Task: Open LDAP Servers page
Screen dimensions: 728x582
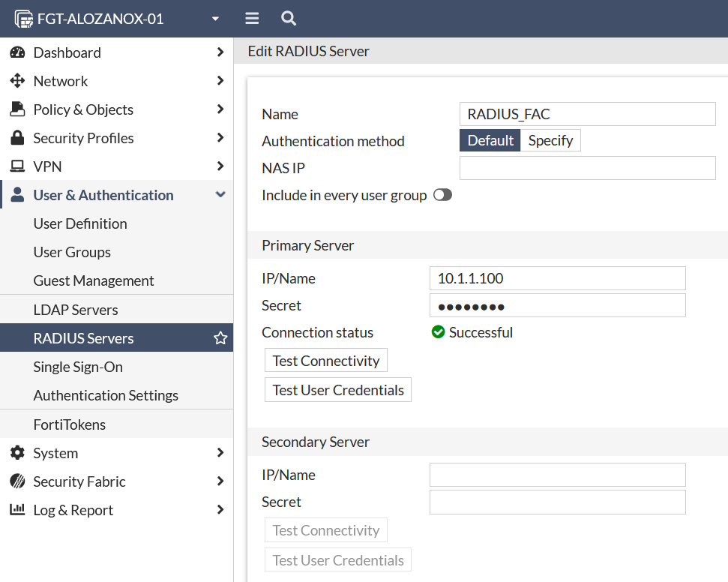Action: coord(76,310)
